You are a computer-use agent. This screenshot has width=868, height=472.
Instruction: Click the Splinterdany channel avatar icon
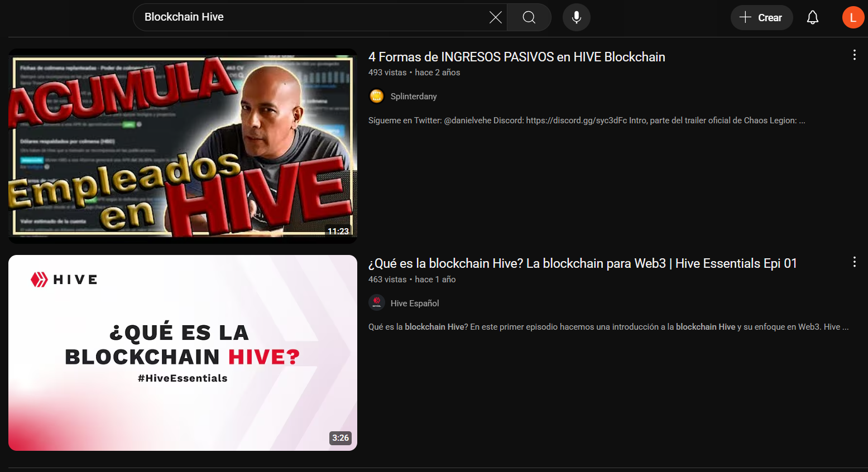pos(377,96)
